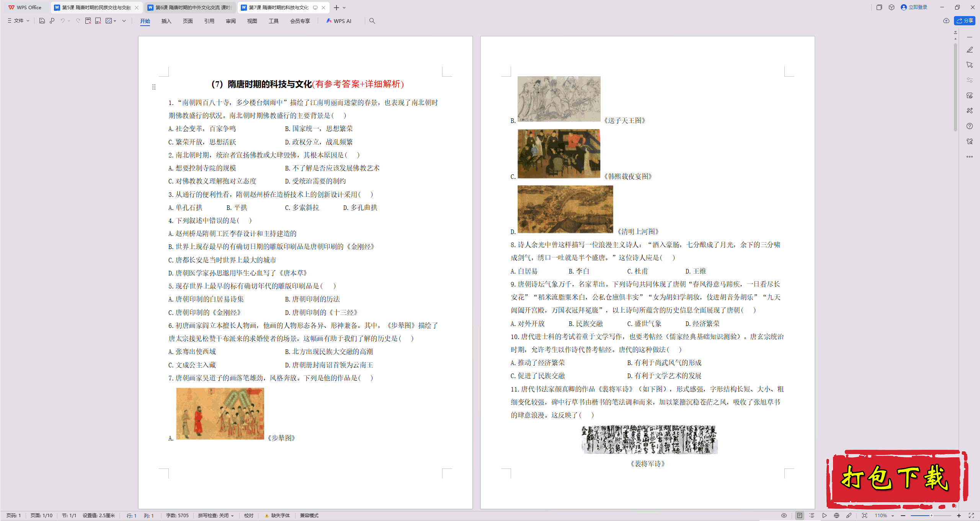Expand the 文件 menu dropdown
Screen dimensions: 980x521
pyautogui.click(x=18, y=21)
